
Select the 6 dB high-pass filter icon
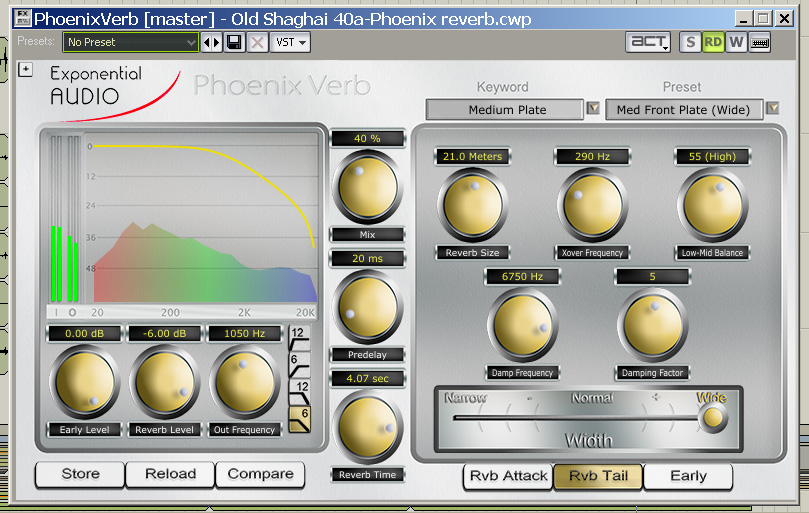(299, 364)
